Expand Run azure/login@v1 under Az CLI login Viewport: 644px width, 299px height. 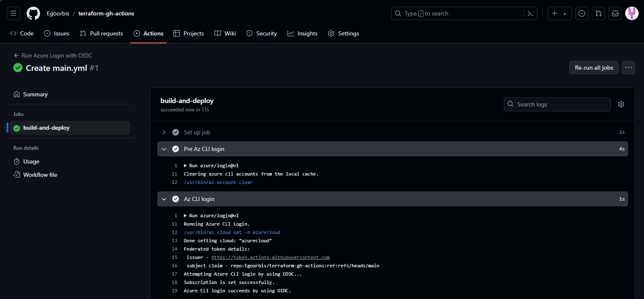(x=186, y=216)
